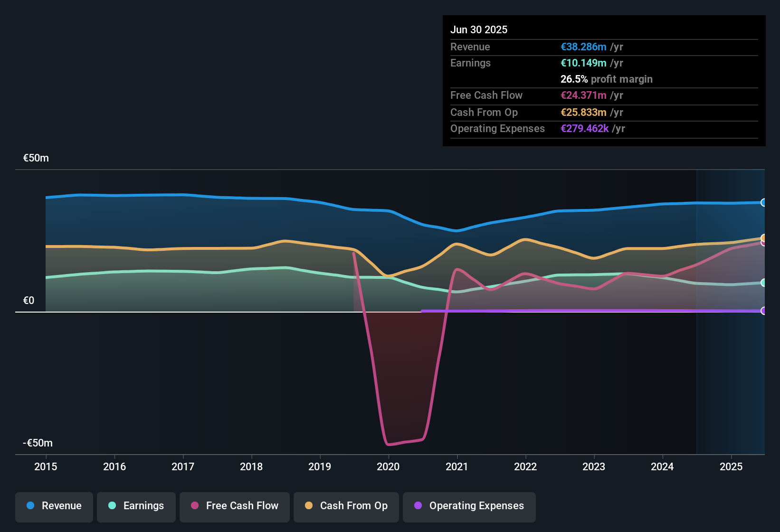780x532 pixels.
Task: Select the Operating Expenses endpoint marker on chart
Action: pyautogui.click(x=764, y=311)
